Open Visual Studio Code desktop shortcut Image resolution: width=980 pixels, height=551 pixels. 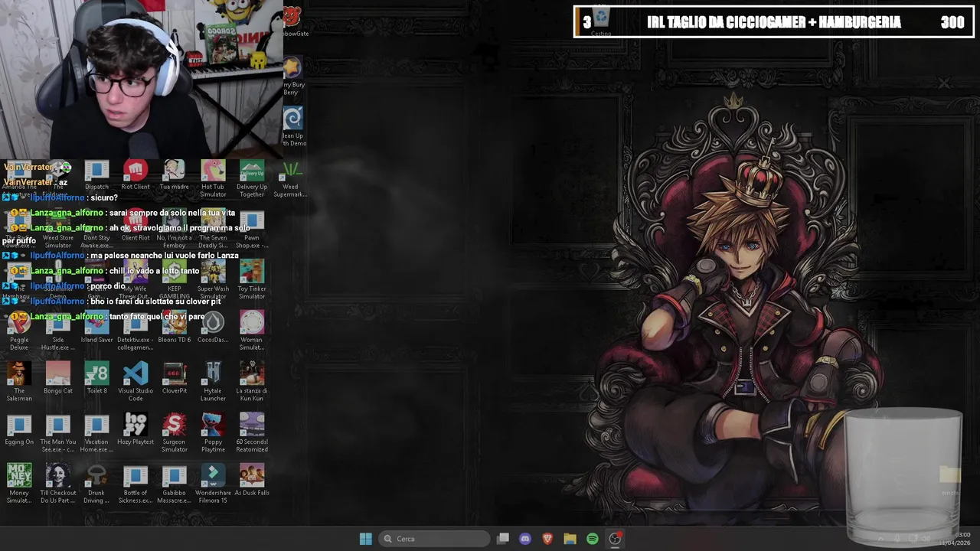[136, 383]
